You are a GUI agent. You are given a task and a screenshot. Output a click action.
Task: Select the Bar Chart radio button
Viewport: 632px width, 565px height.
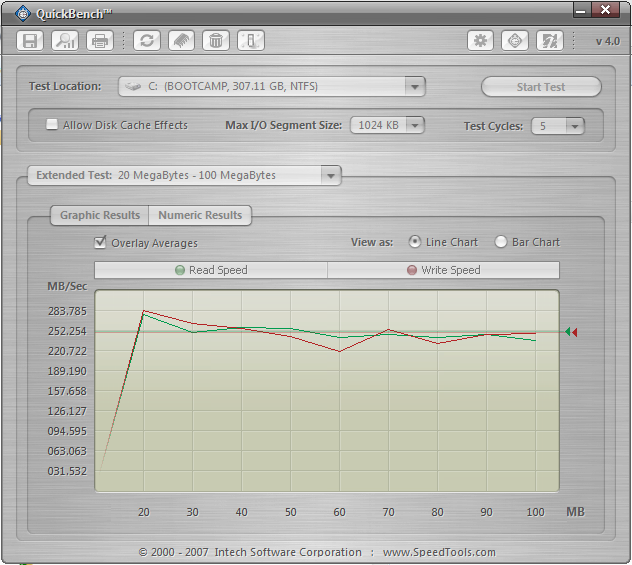click(x=501, y=242)
